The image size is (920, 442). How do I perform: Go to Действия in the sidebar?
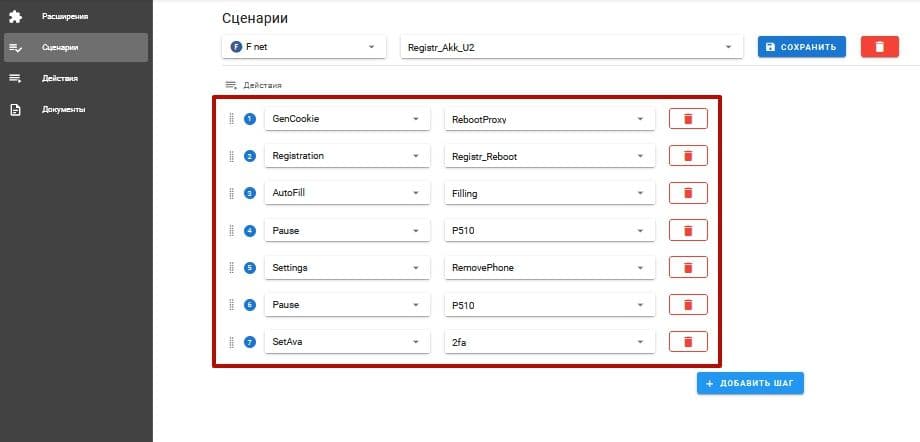60,78
